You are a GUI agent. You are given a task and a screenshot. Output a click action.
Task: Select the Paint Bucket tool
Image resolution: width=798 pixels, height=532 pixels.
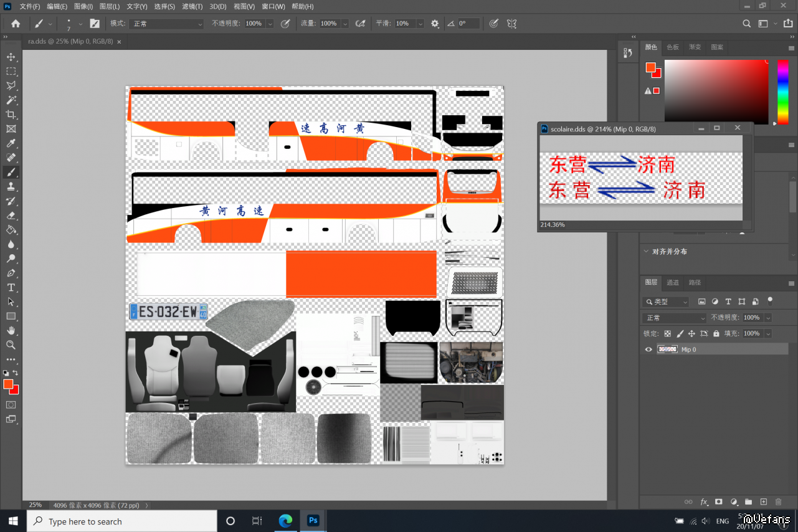[11, 230]
